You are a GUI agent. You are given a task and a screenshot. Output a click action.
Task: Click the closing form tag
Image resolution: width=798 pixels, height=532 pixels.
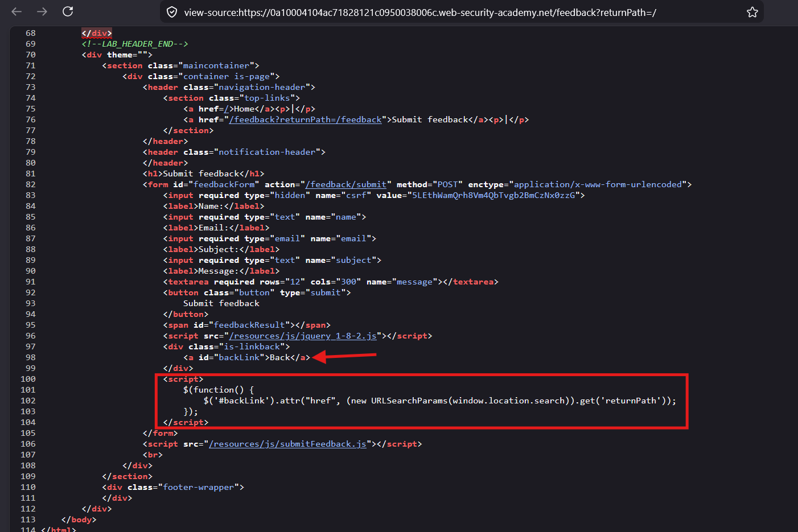click(x=160, y=433)
